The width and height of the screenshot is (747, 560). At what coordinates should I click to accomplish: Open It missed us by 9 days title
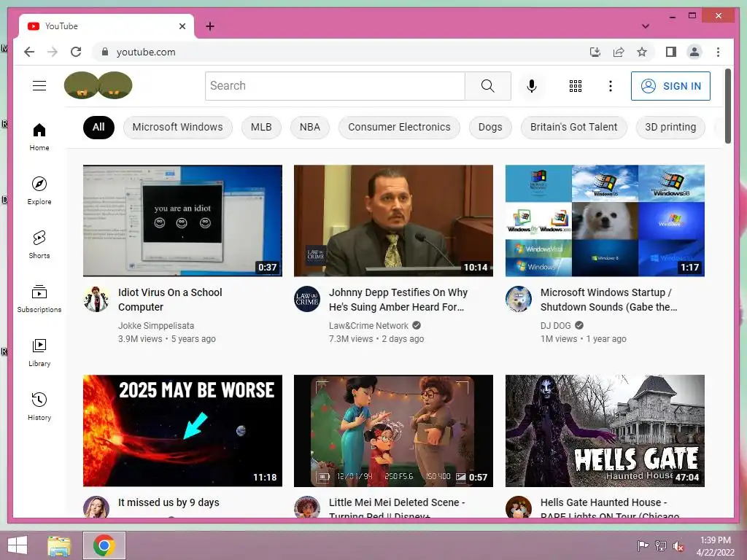tap(169, 502)
